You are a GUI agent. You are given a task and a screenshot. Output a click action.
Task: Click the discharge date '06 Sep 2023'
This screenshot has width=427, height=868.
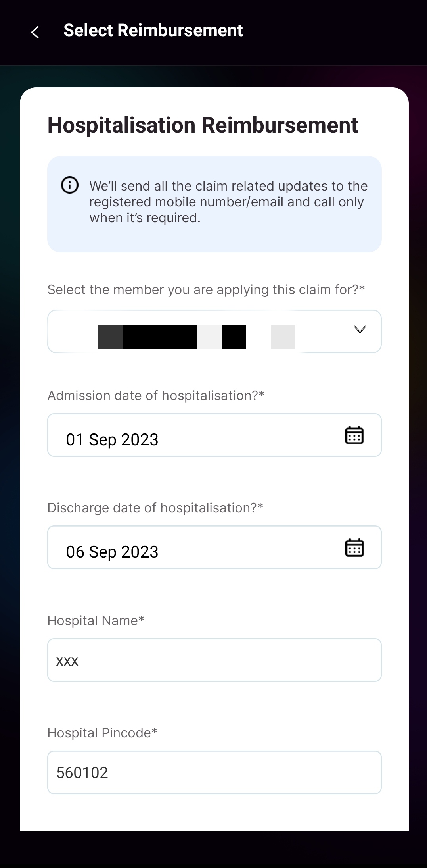(x=112, y=552)
